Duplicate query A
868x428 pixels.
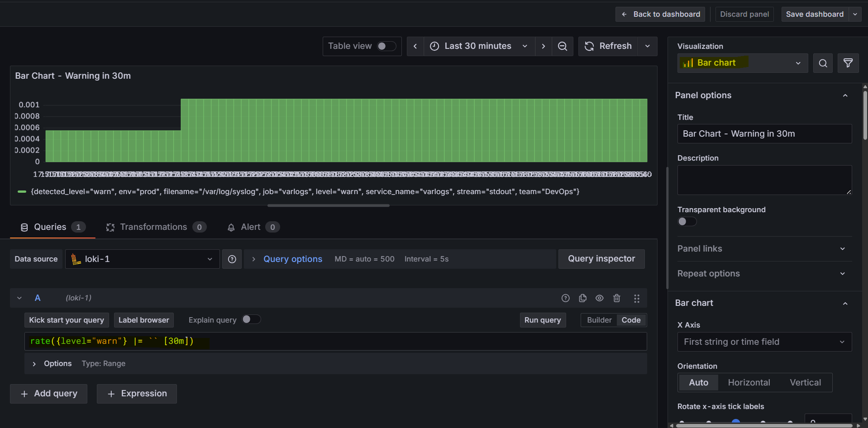[x=582, y=298]
